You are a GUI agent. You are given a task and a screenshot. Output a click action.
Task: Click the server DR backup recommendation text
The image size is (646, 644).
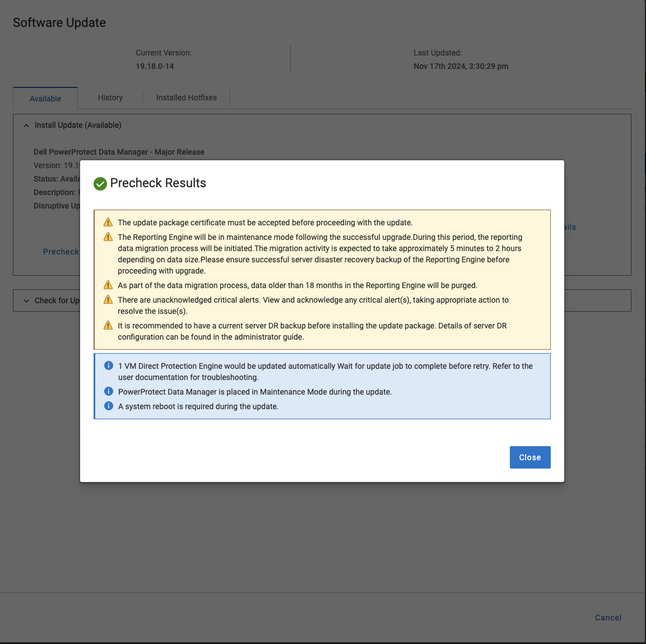click(312, 331)
